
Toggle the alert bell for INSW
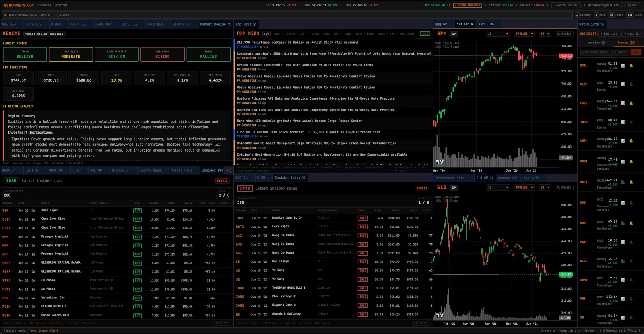[631, 122]
